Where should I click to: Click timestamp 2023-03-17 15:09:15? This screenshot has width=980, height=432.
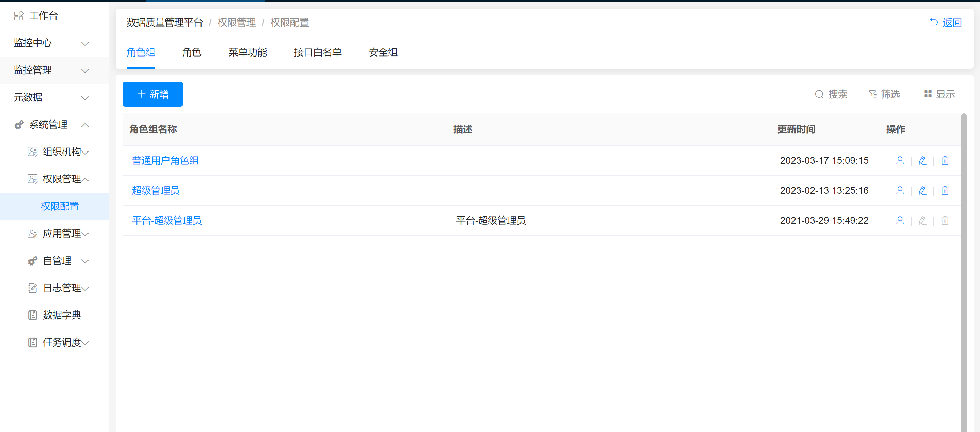pos(824,161)
